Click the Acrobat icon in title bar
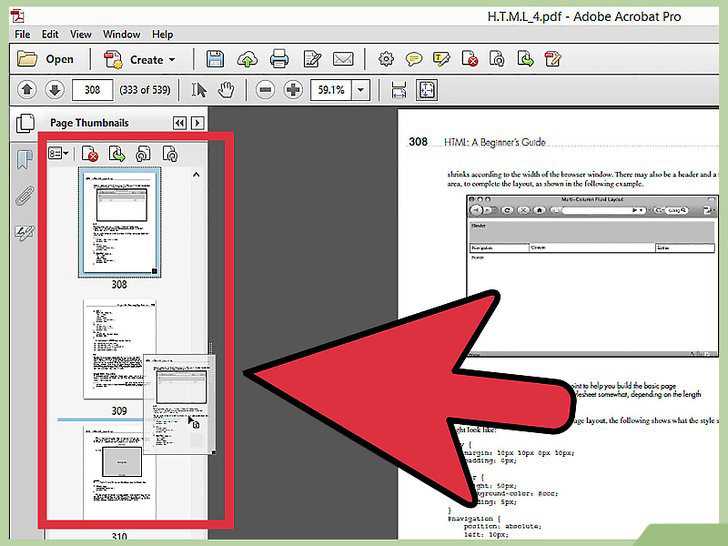Viewport: 728px width, 546px height. coord(18,16)
